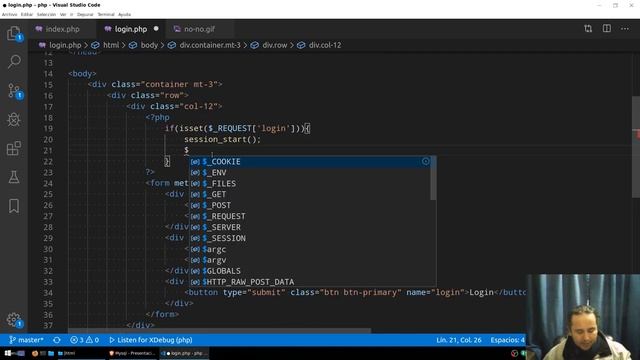Select the login.php editor tab
640x360 pixels.
coord(131,29)
